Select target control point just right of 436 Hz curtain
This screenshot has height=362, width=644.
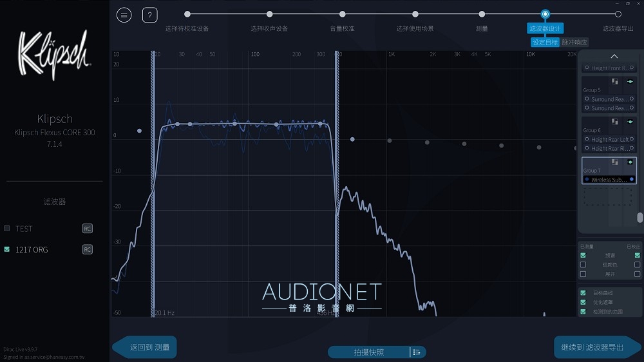[x=352, y=139]
